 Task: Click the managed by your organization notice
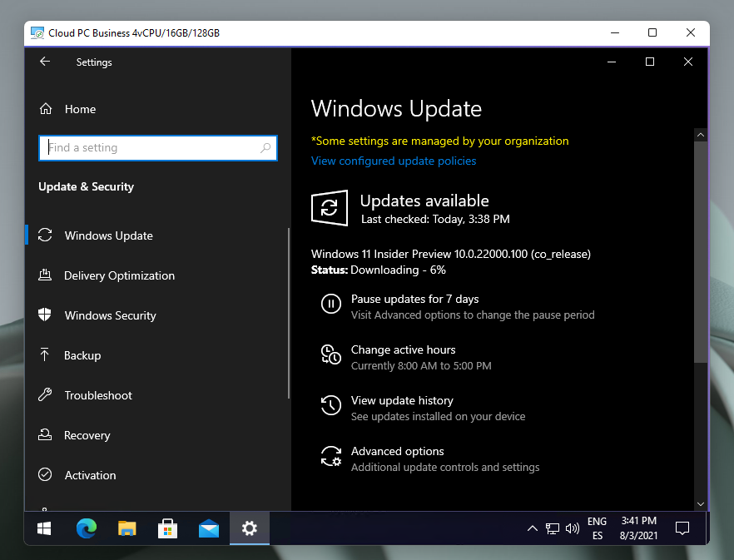tap(440, 141)
